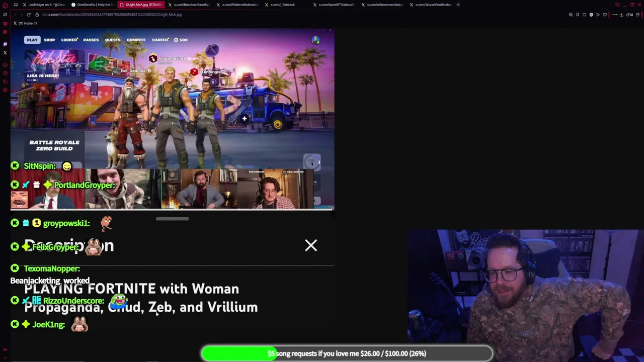Click the play arrow icon in toolbar
The width and height of the screenshot is (644, 362).
pos(598,15)
